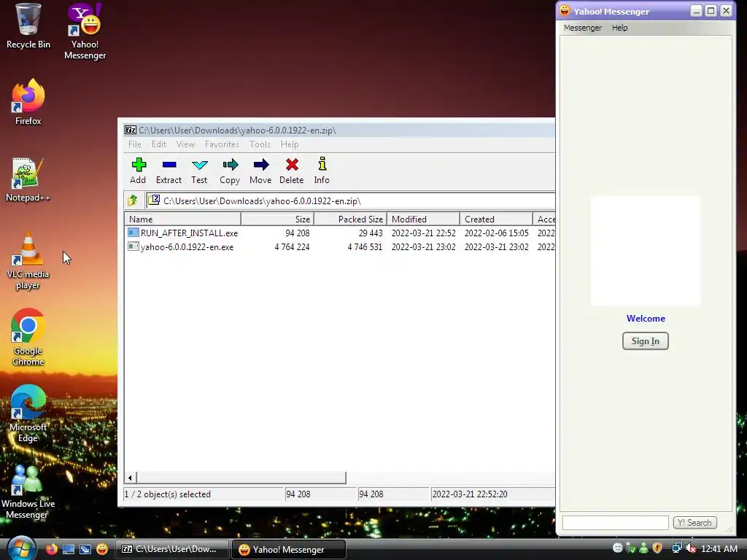
Task: Click the search input field in Yahoo! Messenger
Action: (x=616, y=522)
